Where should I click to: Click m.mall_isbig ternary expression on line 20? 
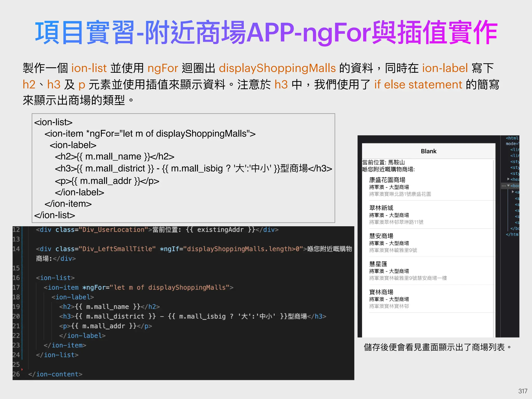(x=227, y=316)
